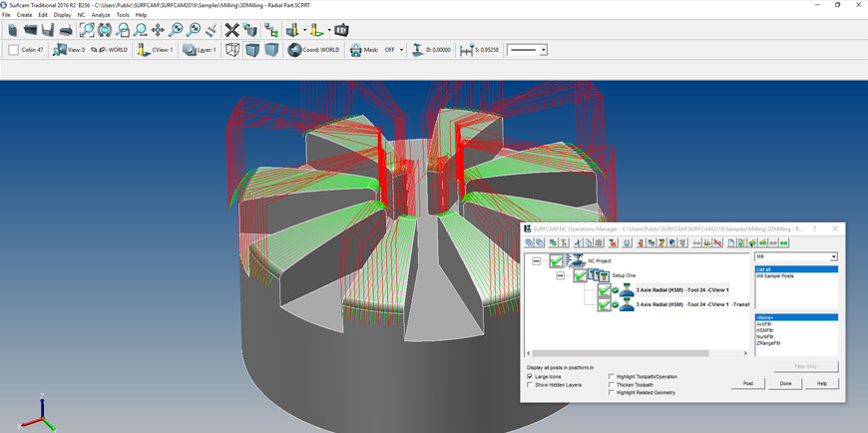Click the question mark in Operations Manager title
Image resolution: width=868 pixels, height=433 pixels.
[814, 228]
